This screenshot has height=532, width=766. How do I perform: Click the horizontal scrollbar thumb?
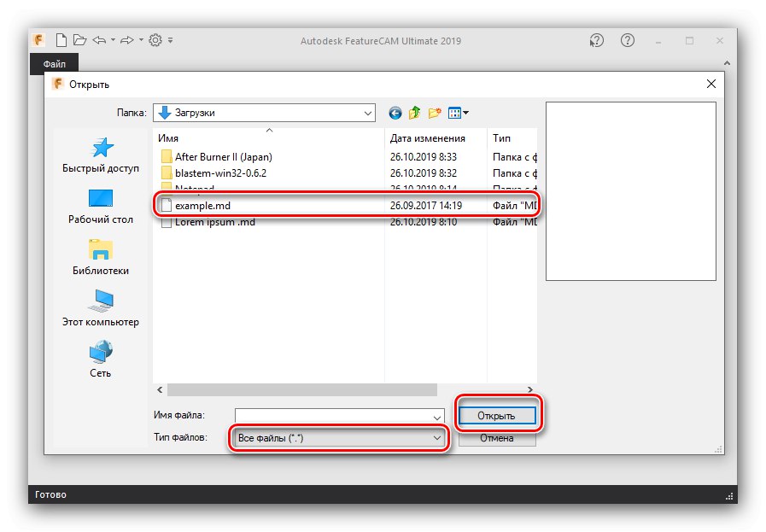(x=302, y=389)
